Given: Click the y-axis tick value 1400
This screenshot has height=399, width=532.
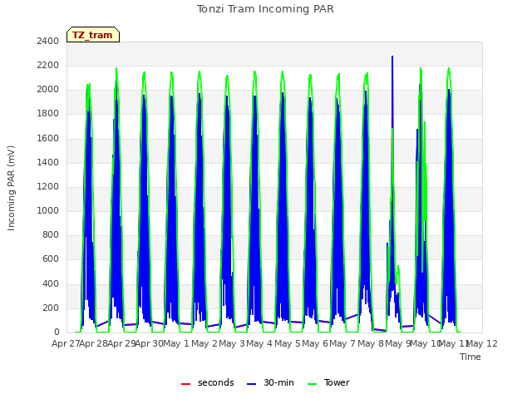Looking at the screenshot, I should click(x=48, y=162).
